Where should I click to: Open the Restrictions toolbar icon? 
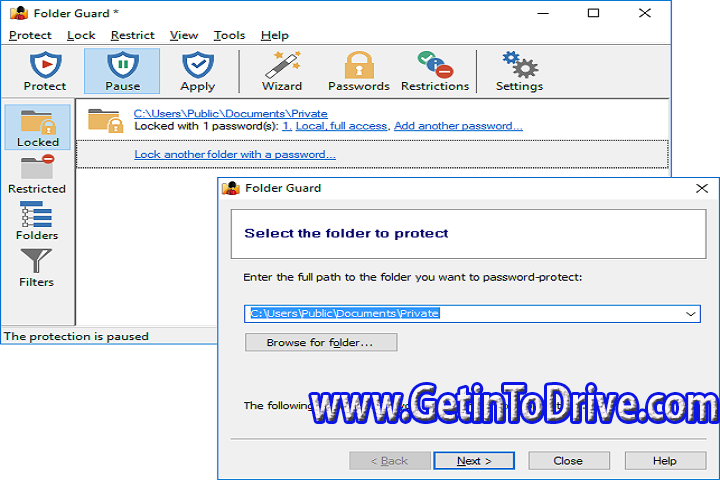point(435,71)
